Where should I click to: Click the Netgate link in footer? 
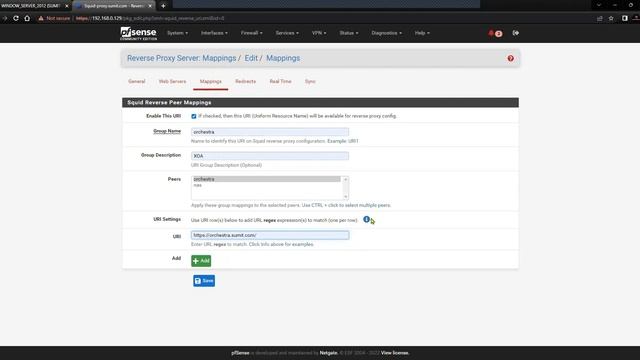tap(329, 353)
